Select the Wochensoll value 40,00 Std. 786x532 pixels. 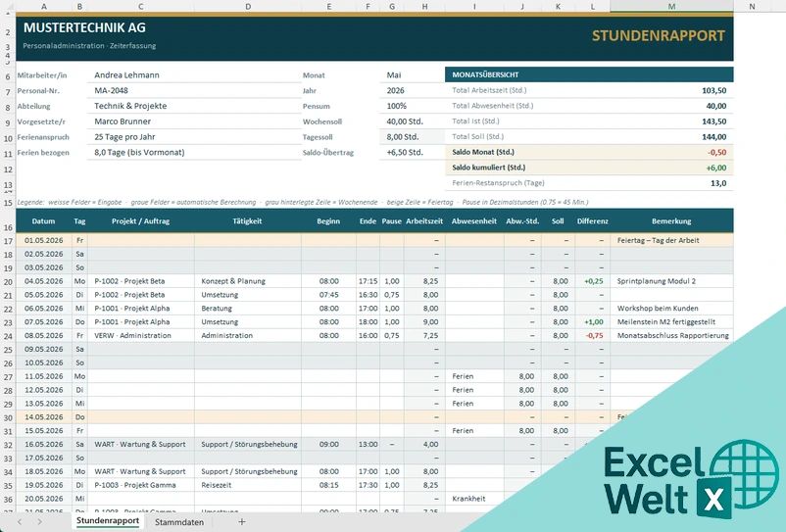(x=412, y=121)
